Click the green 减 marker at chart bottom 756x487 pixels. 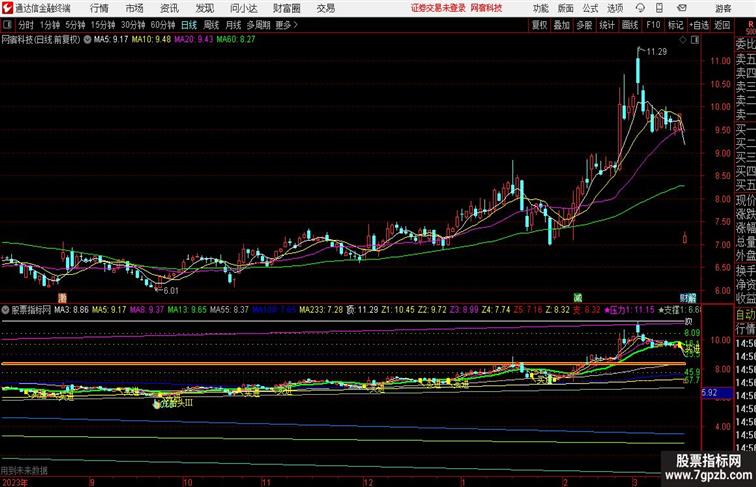point(578,298)
